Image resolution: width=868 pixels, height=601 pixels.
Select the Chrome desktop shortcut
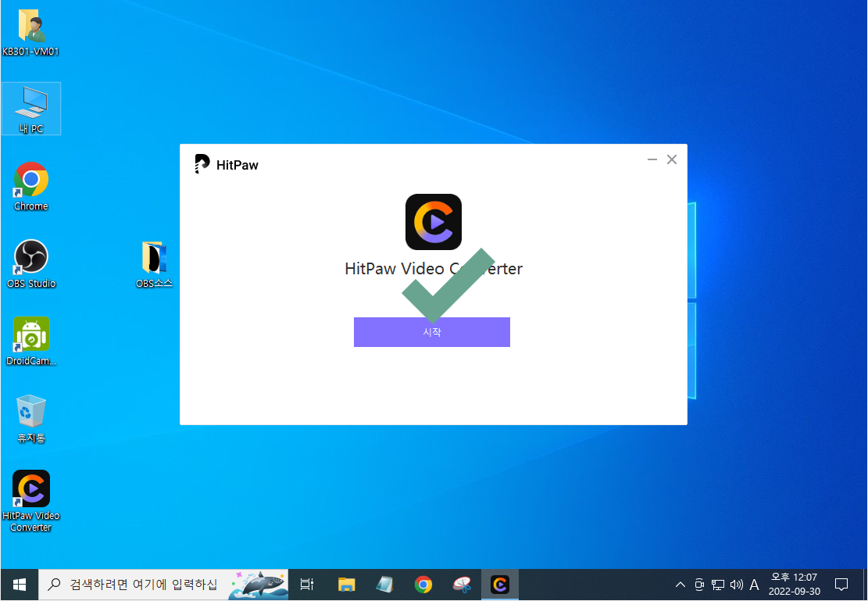31,186
